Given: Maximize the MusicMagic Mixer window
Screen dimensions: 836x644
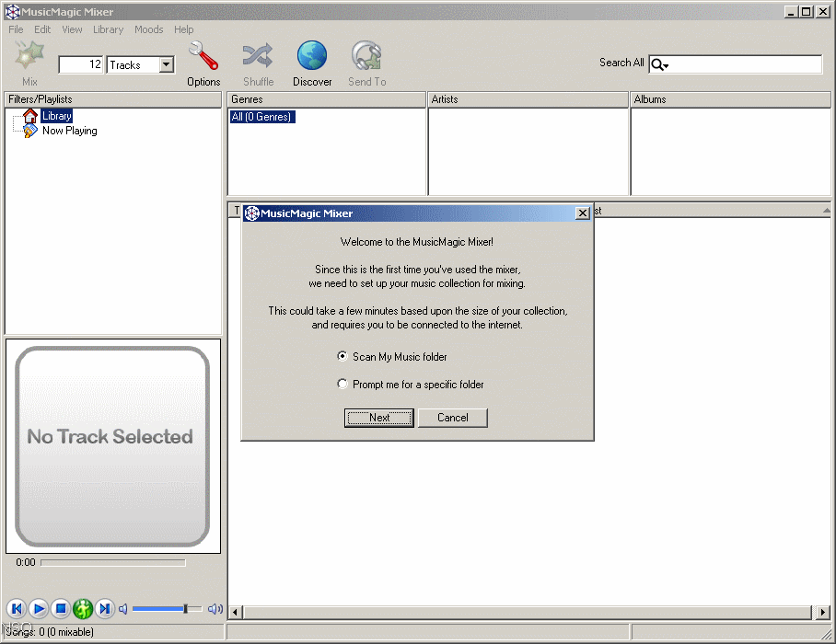Looking at the screenshot, I should (x=807, y=11).
